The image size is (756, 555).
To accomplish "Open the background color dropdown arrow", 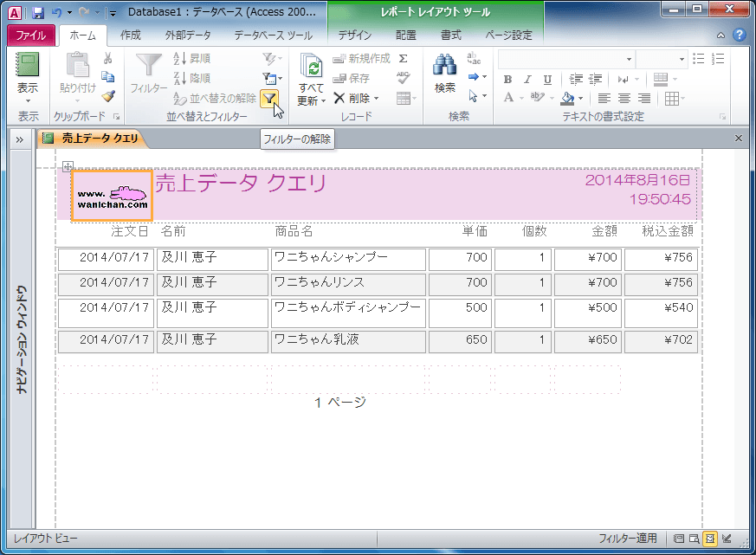I will [580, 99].
